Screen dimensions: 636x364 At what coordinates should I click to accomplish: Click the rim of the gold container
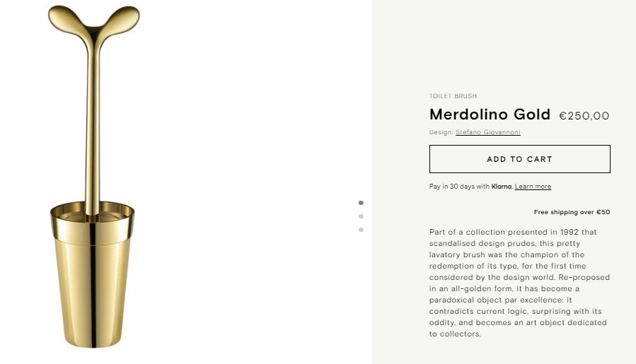(92, 209)
